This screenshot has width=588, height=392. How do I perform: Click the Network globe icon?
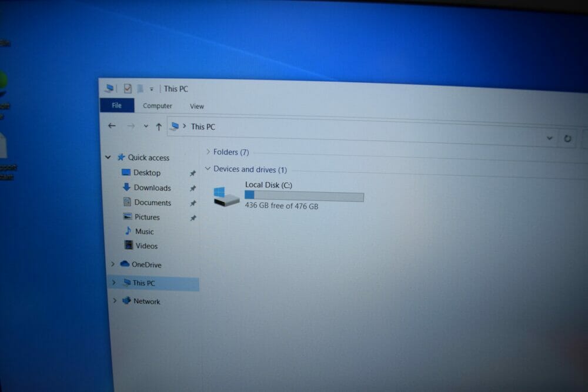(127, 300)
